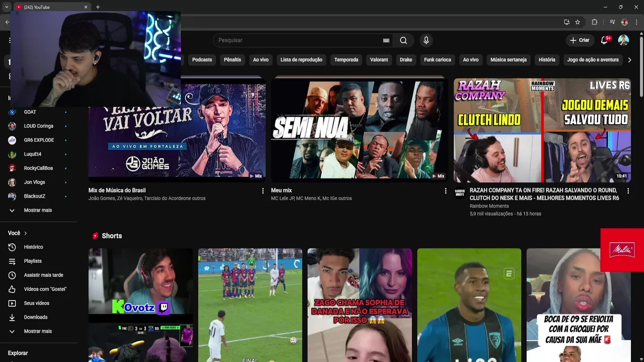Click the Rainbow Moments channel name

point(489,206)
